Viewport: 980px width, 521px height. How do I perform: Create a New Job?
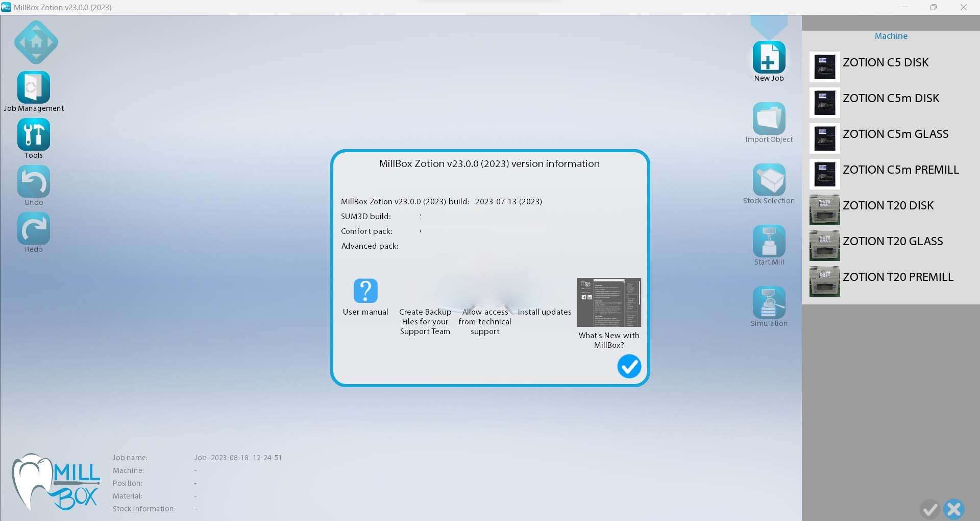point(769,57)
